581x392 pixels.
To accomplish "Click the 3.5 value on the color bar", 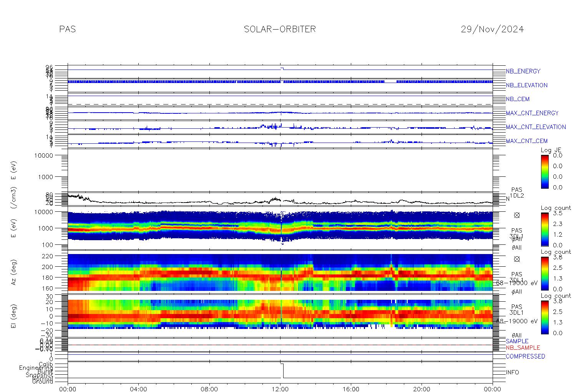I will pyautogui.click(x=558, y=213).
